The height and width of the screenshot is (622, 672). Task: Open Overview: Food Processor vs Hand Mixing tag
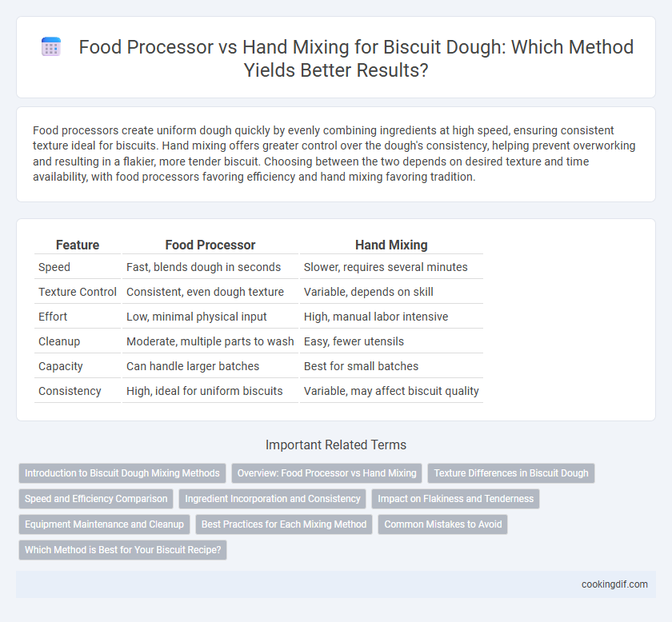click(x=327, y=473)
